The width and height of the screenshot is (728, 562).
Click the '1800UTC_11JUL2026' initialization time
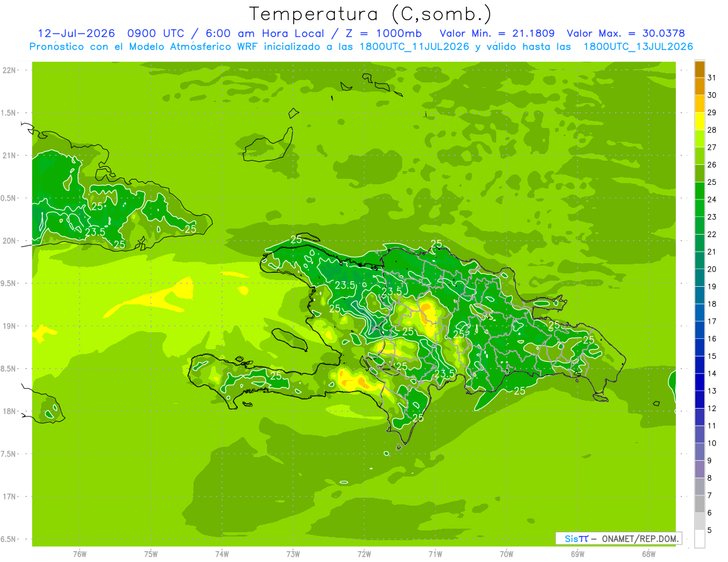click(x=413, y=46)
